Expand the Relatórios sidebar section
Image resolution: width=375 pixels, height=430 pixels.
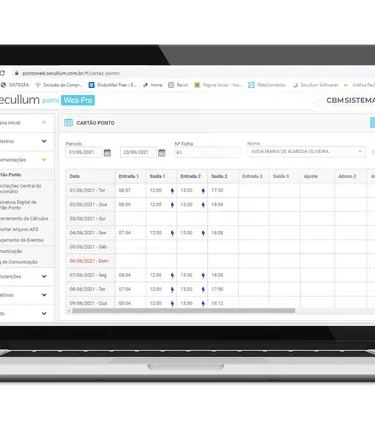(x=44, y=295)
